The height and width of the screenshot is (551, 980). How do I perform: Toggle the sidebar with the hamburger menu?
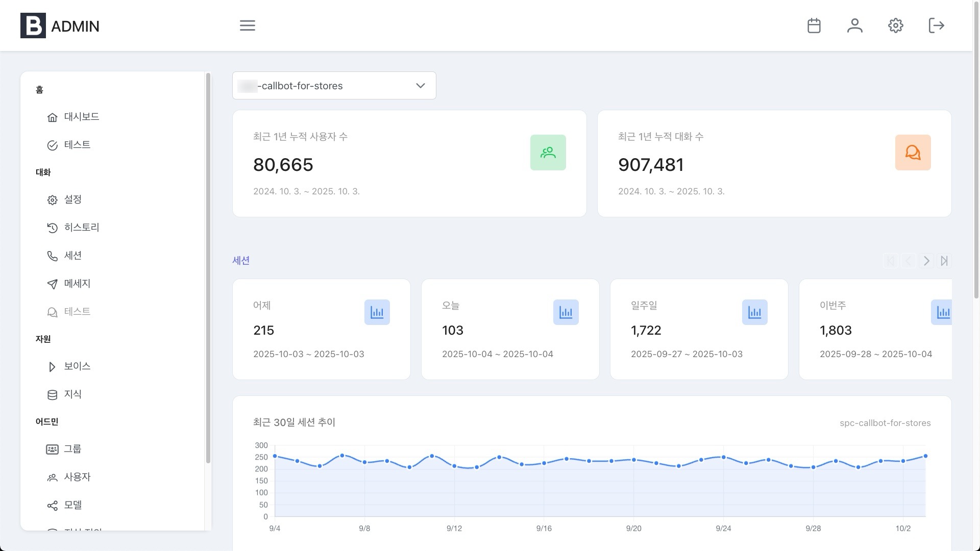pos(247,26)
